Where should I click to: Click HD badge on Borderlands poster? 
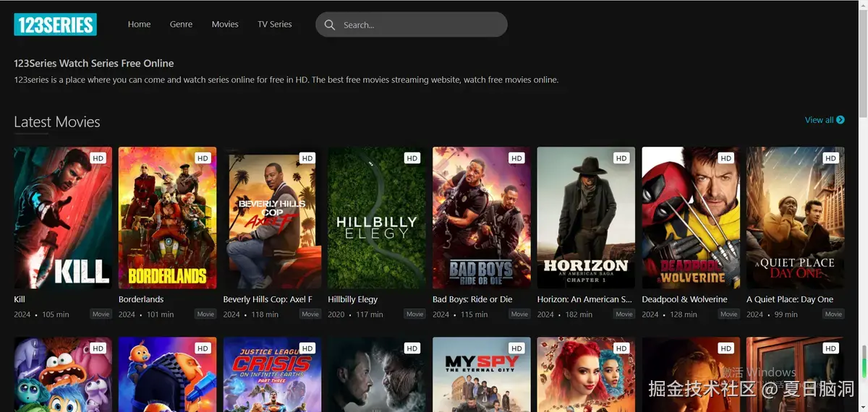pyautogui.click(x=203, y=158)
